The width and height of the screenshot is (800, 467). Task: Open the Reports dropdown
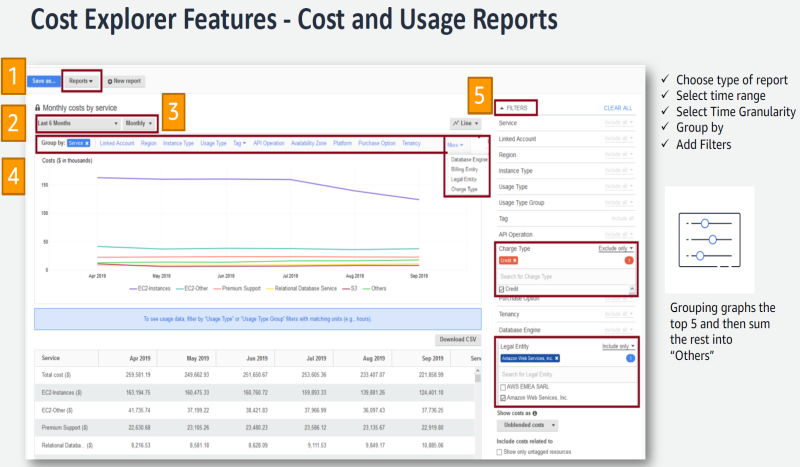(81, 81)
